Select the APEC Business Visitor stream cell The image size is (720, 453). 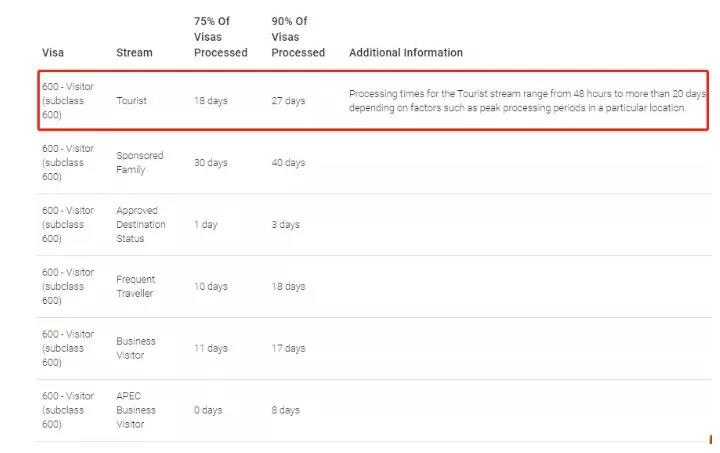tap(136, 410)
